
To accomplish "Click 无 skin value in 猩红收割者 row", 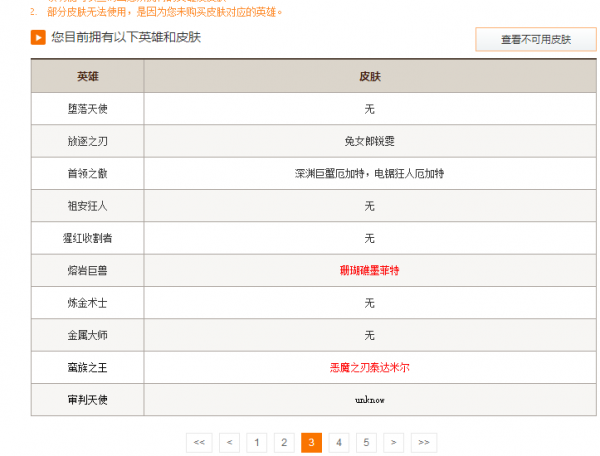I will [x=370, y=238].
